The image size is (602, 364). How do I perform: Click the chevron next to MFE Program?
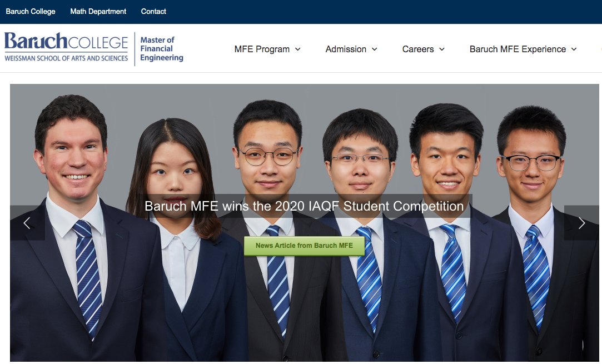pos(298,49)
